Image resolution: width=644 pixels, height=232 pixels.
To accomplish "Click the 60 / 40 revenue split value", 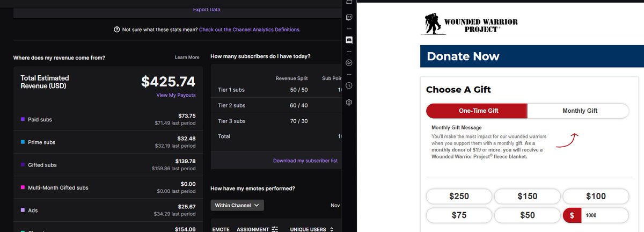I will click(x=299, y=105).
